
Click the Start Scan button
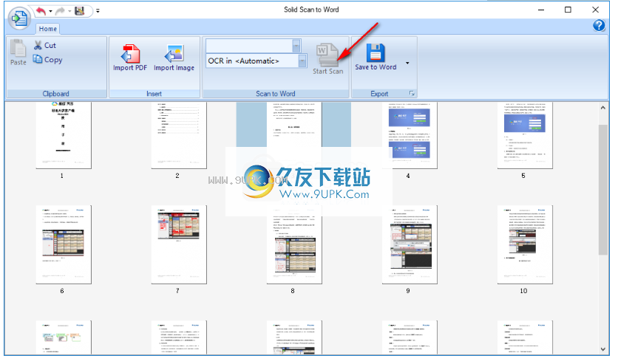[328, 58]
